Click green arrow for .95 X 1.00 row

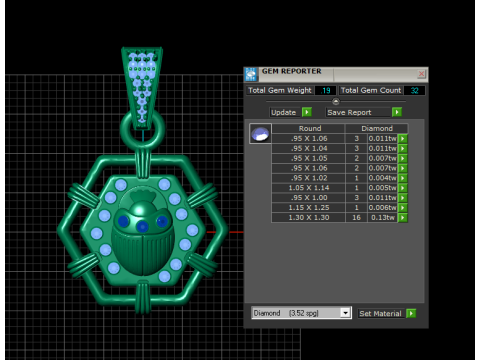[x=403, y=198]
